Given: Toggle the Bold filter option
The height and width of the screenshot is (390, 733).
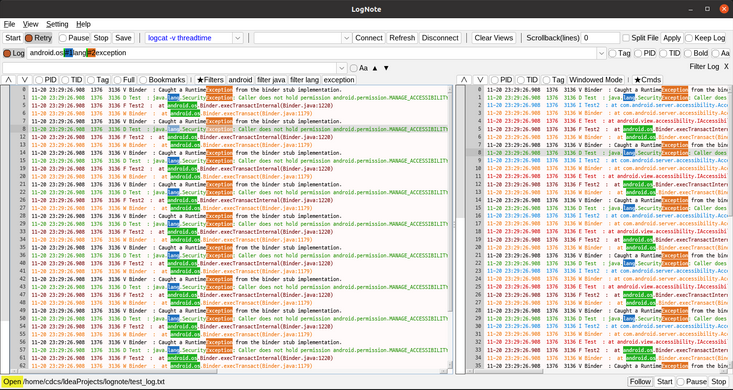Looking at the screenshot, I should point(696,53).
